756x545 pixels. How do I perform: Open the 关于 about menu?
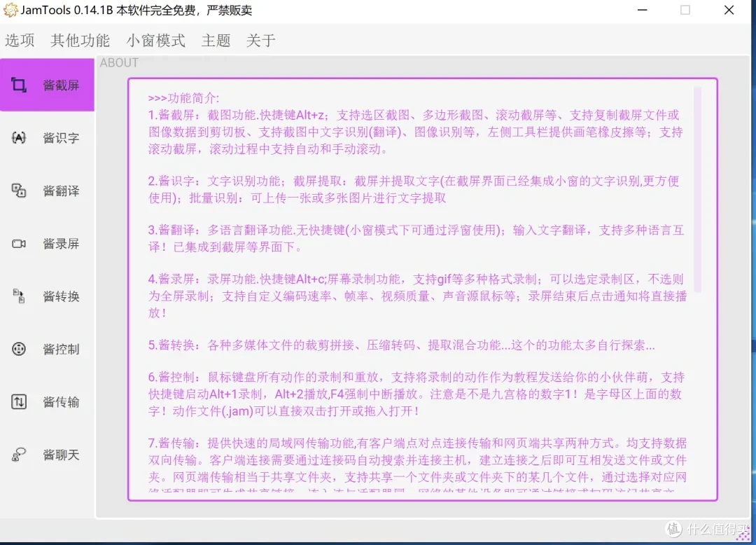(260, 40)
